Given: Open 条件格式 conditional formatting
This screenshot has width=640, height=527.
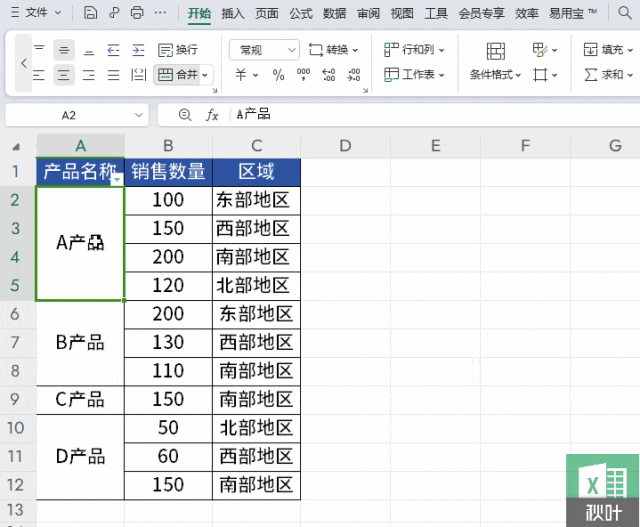Looking at the screenshot, I should click(x=495, y=62).
